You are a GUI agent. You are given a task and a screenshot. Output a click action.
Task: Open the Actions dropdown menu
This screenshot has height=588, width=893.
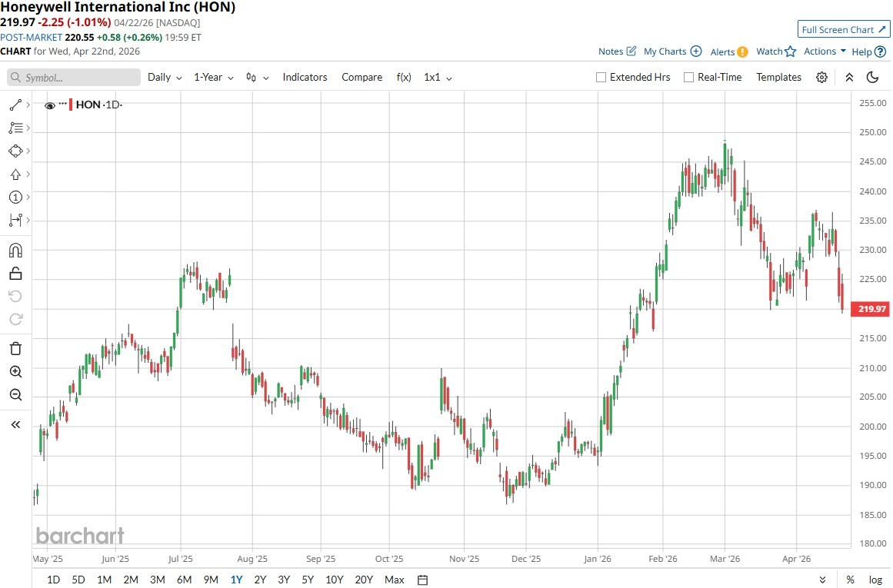pos(825,51)
